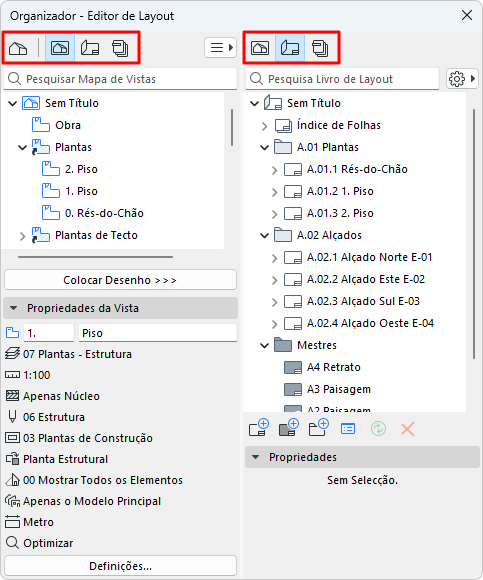Click the view ID field showing 1.
The width and height of the screenshot is (483, 580).
tap(49, 333)
